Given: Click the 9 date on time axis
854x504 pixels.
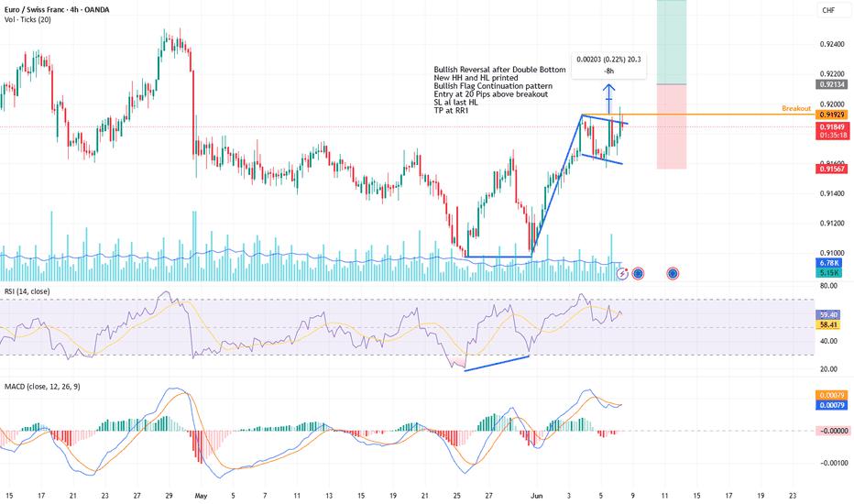Looking at the screenshot, I should click(x=633, y=496).
